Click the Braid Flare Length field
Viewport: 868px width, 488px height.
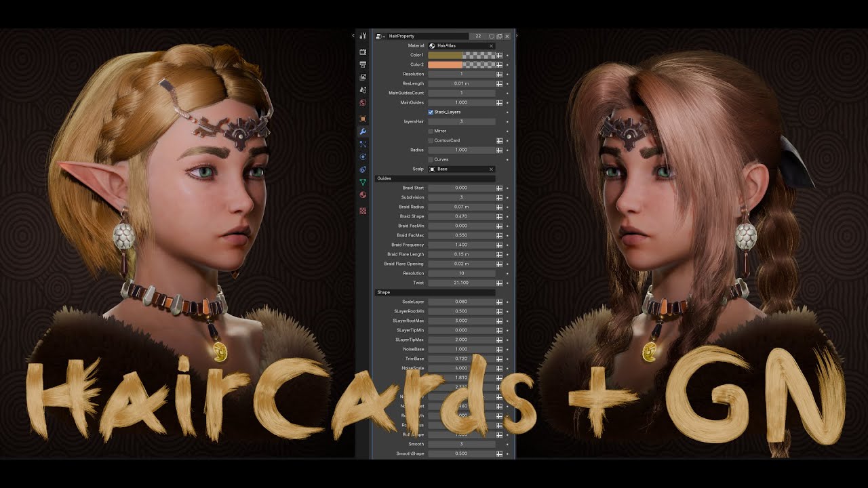point(462,254)
